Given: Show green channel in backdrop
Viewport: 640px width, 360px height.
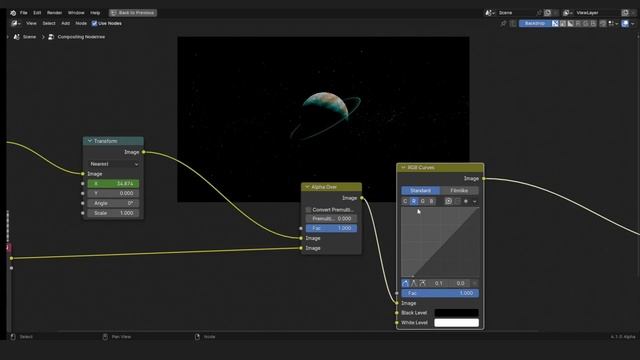Looking at the screenshot, I should coord(586,23).
